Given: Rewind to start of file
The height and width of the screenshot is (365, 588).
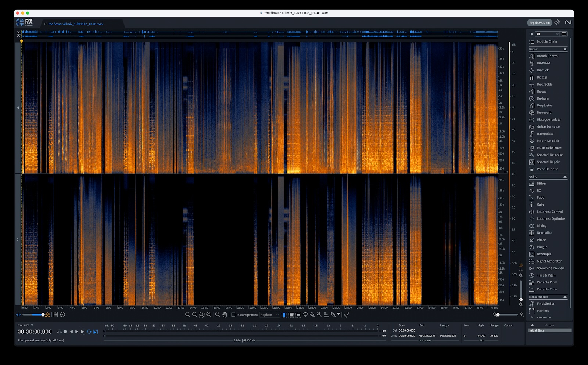Looking at the screenshot, I should click(71, 332).
